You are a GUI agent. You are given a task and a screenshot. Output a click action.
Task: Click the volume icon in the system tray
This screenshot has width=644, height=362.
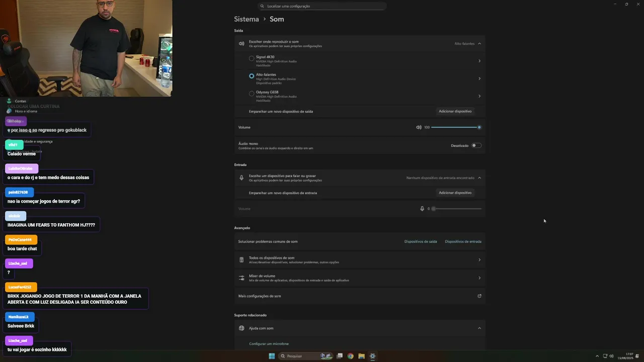[x=611, y=356]
